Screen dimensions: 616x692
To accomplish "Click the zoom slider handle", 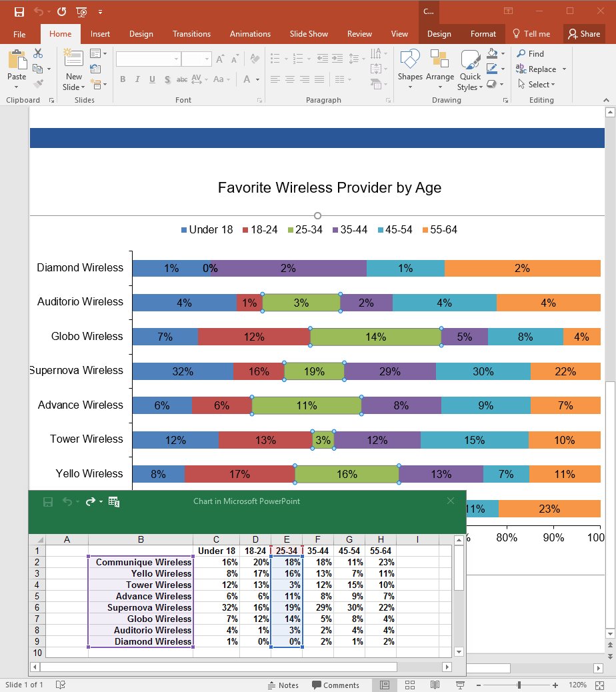I will (519, 685).
